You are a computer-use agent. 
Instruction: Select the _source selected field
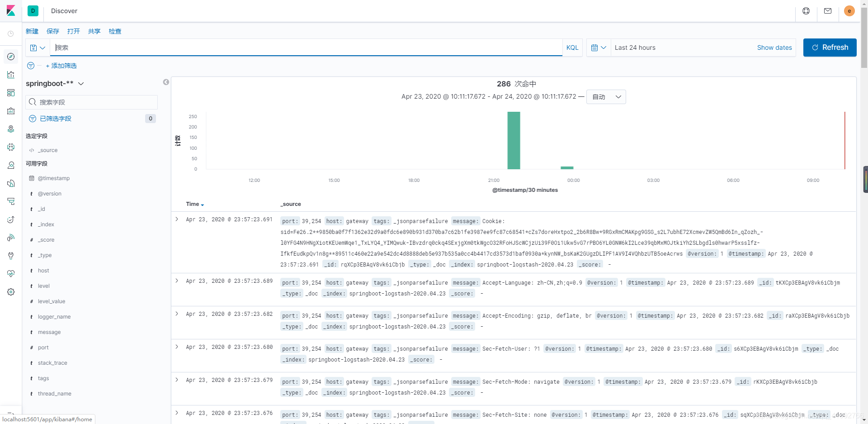coord(47,150)
